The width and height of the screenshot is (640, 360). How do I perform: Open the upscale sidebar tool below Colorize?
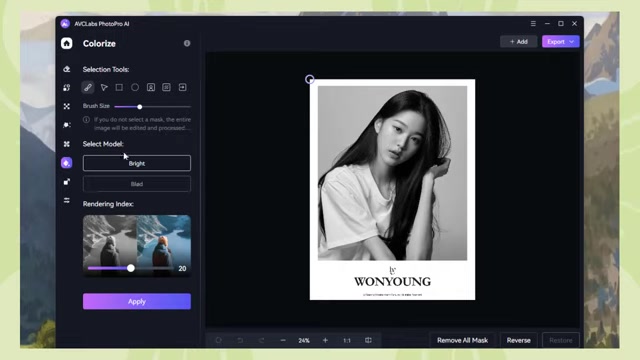67,182
